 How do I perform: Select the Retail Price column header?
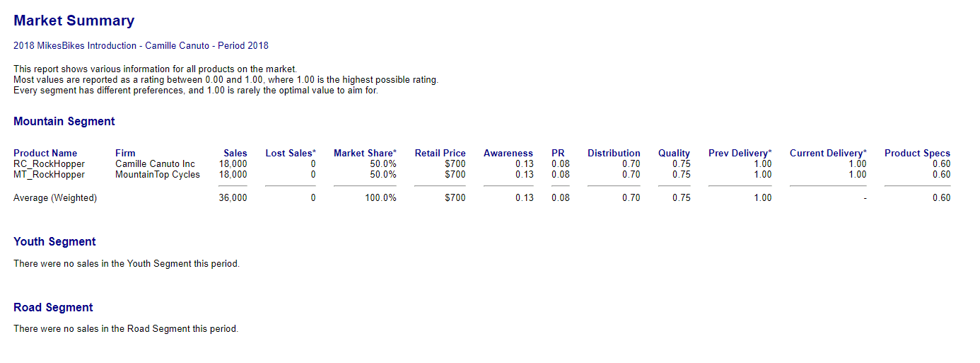coord(440,153)
